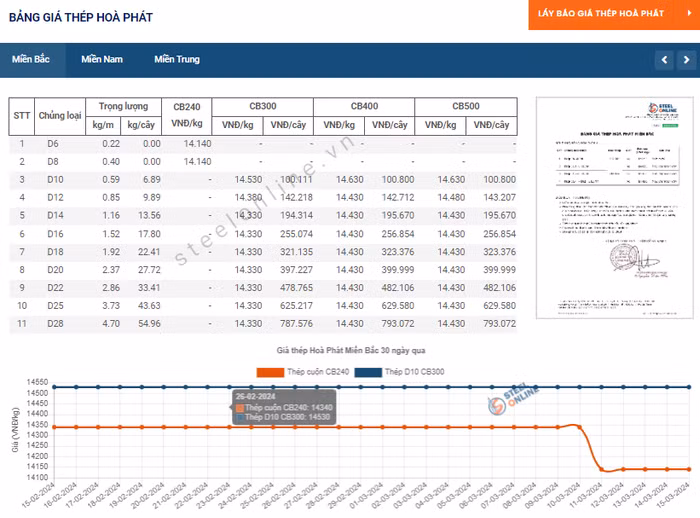
Task: Select the D12 row label
Action: click(x=55, y=197)
